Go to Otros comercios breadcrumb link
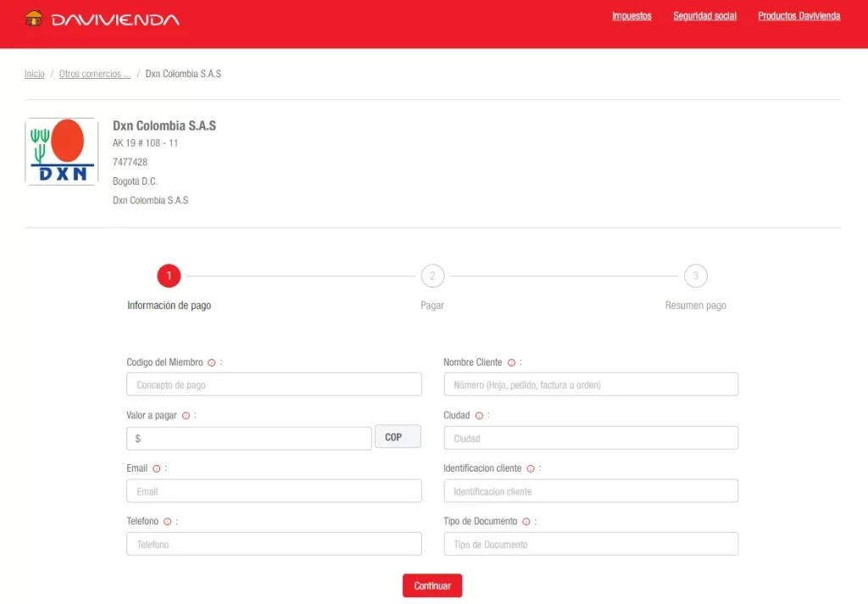868x604 pixels. [95, 74]
